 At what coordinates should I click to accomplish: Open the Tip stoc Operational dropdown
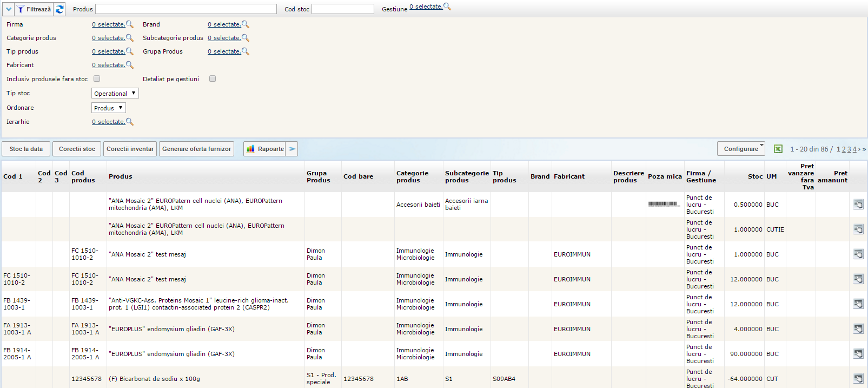115,93
